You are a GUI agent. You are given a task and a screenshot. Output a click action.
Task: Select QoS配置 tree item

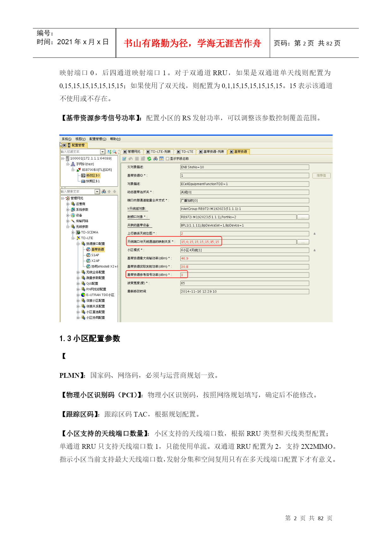(x=92, y=284)
